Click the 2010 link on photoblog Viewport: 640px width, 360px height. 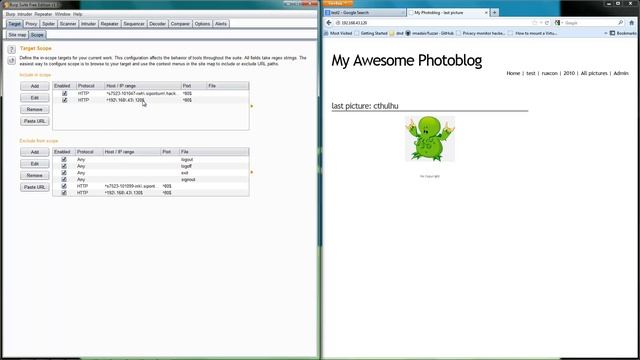[569, 73]
